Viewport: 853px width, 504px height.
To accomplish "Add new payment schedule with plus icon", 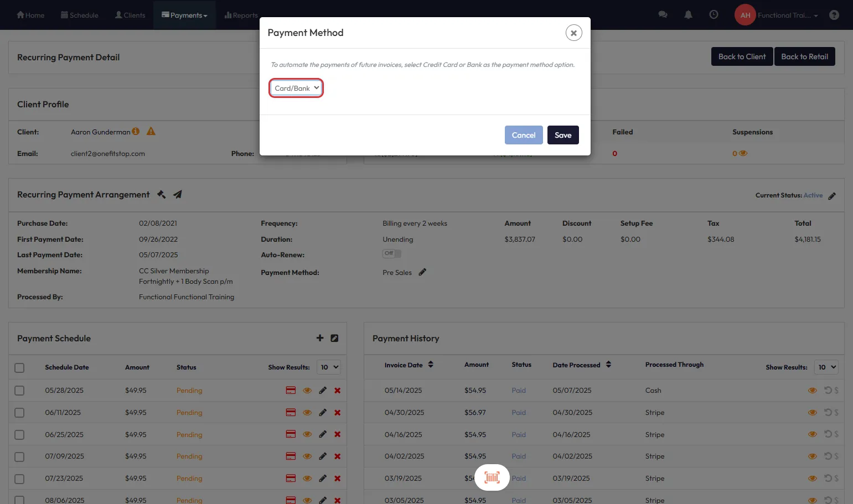I will tap(320, 338).
